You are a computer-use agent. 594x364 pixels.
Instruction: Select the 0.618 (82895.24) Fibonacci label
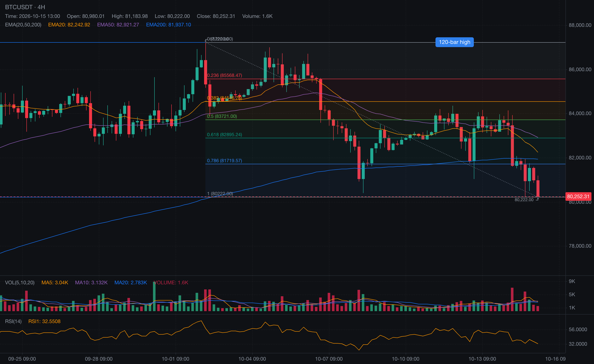224,134
